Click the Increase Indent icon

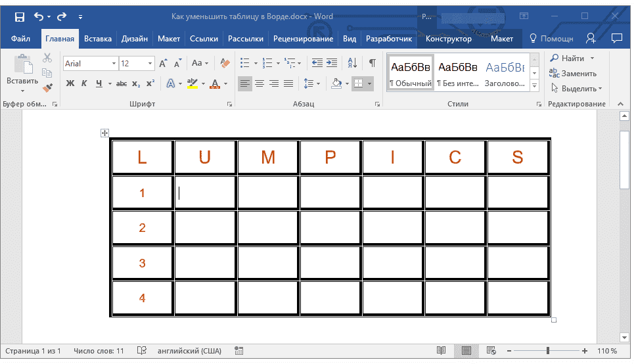click(332, 63)
